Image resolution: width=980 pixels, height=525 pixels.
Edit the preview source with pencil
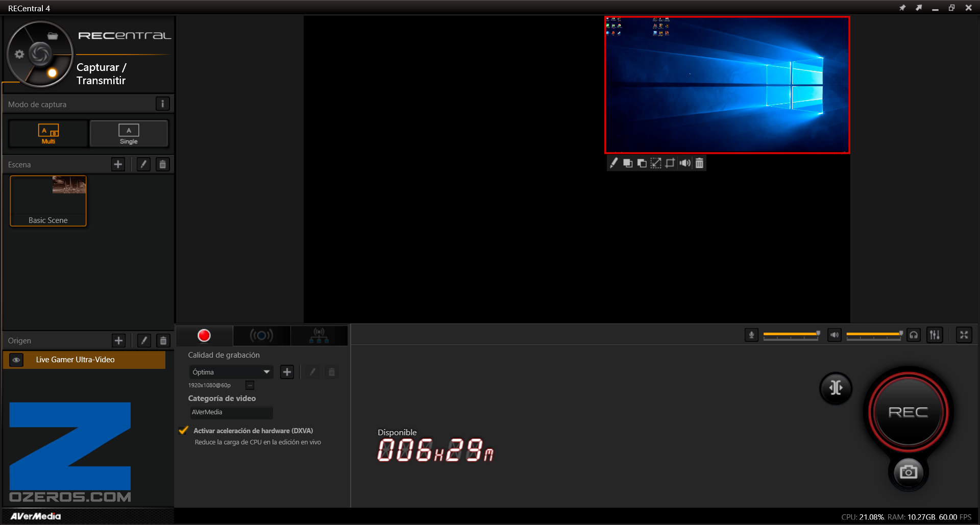614,163
